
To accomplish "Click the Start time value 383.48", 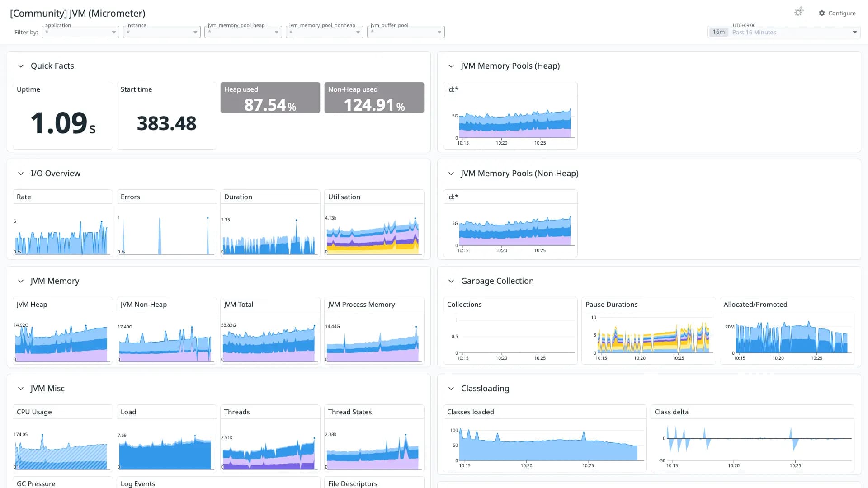I will pos(167,123).
